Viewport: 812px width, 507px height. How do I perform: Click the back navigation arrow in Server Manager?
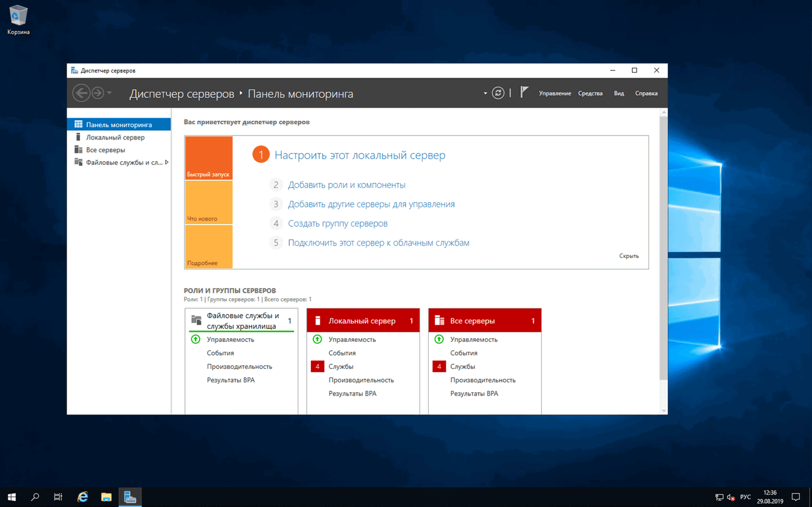[x=81, y=93]
